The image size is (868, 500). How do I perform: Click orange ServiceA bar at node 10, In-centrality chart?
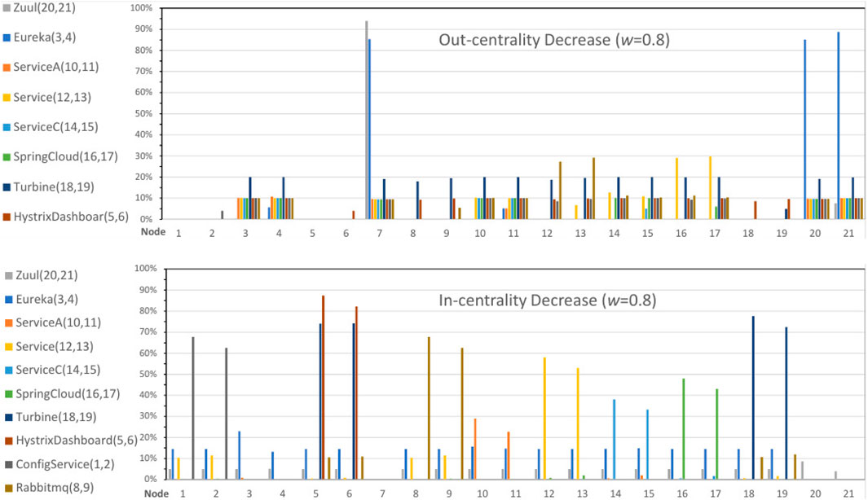click(x=475, y=450)
